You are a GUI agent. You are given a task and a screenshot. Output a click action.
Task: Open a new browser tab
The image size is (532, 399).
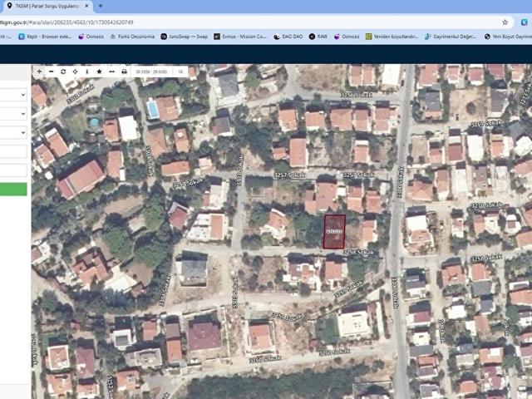point(101,6)
